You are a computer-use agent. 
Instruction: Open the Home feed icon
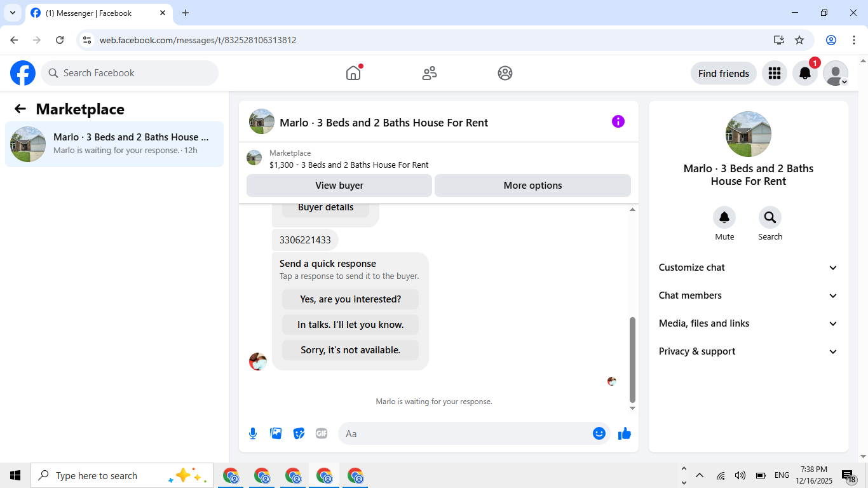pos(353,73)
